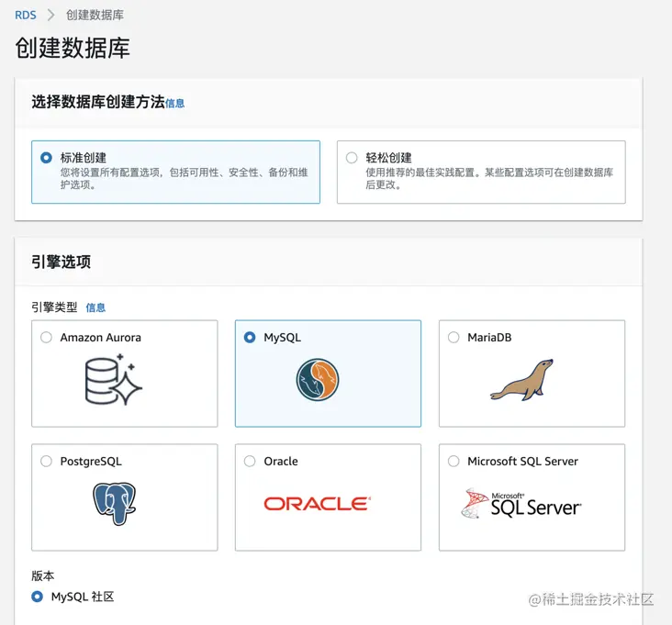Click the PostgreSQL elephant logo

pyautogui.click(x=114, y=504)
